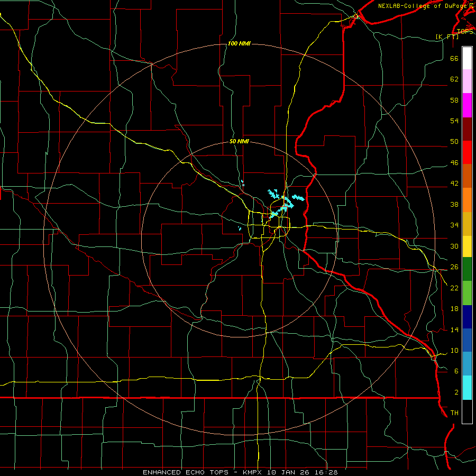Click the white 66 kft legend swatch
Image resolution: width=476 pixels, height=476 pixels.
pos(467,58)
